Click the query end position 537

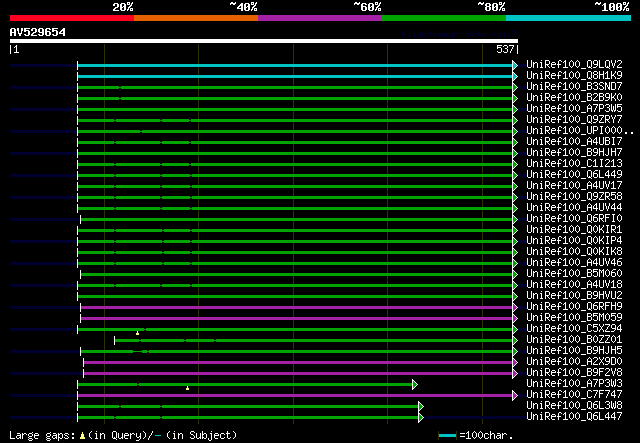pyautogui.click(x=505, y=49)
